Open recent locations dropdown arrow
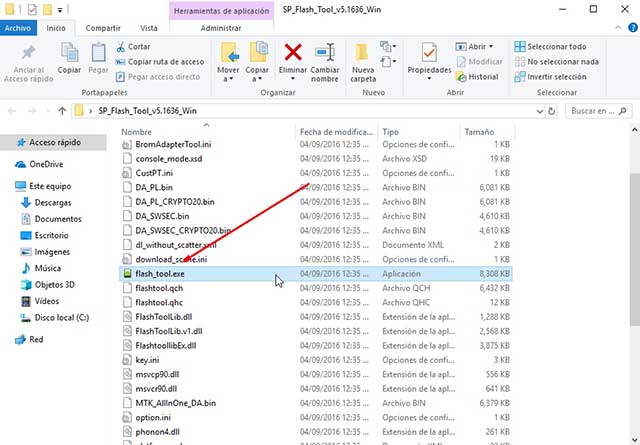Image resolution: width=640 pixels, height=445 pixels. (48, 111)
